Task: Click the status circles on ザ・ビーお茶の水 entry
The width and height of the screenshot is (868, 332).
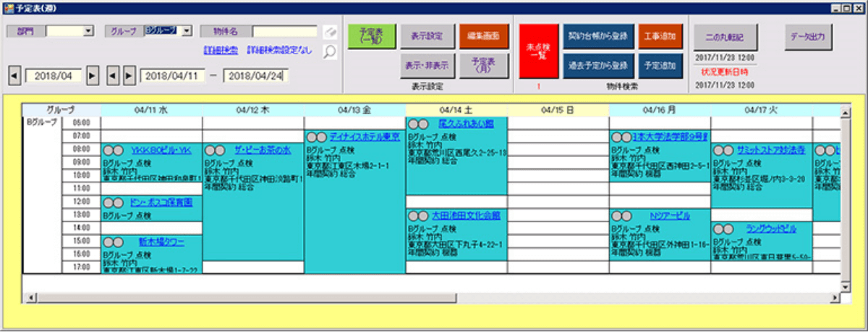Action: (x=214, y=150)
